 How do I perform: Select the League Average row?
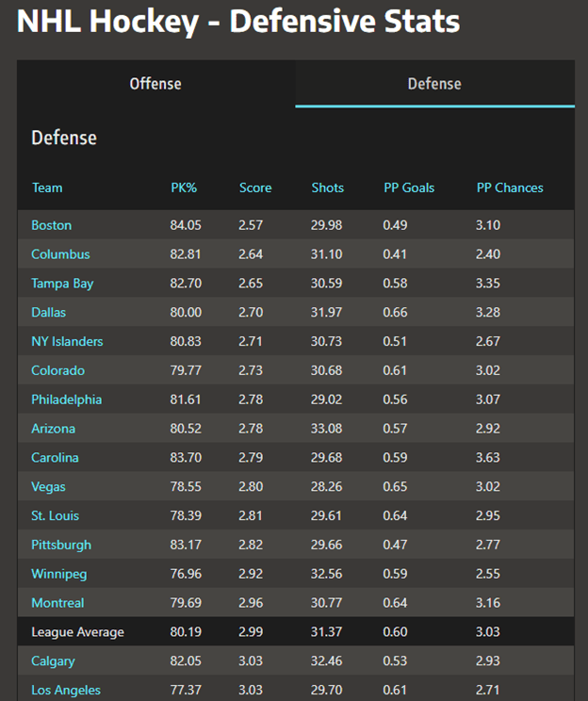click(77, 632)
